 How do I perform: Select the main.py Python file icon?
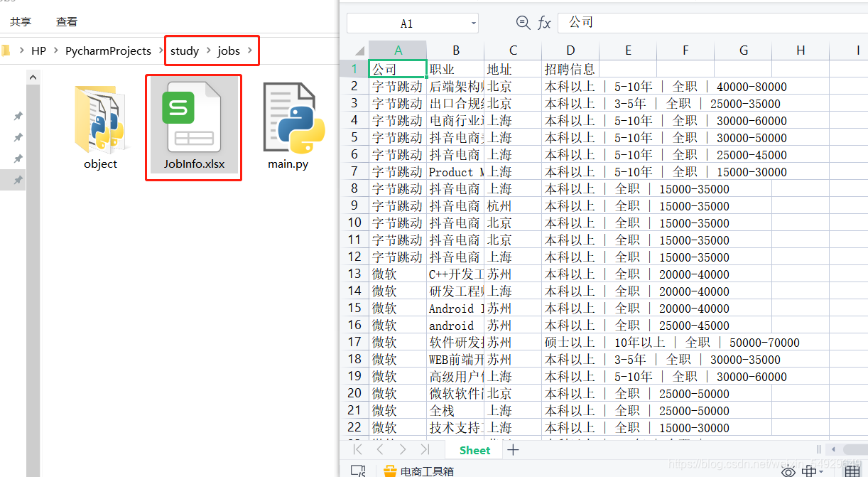point(293,117)
